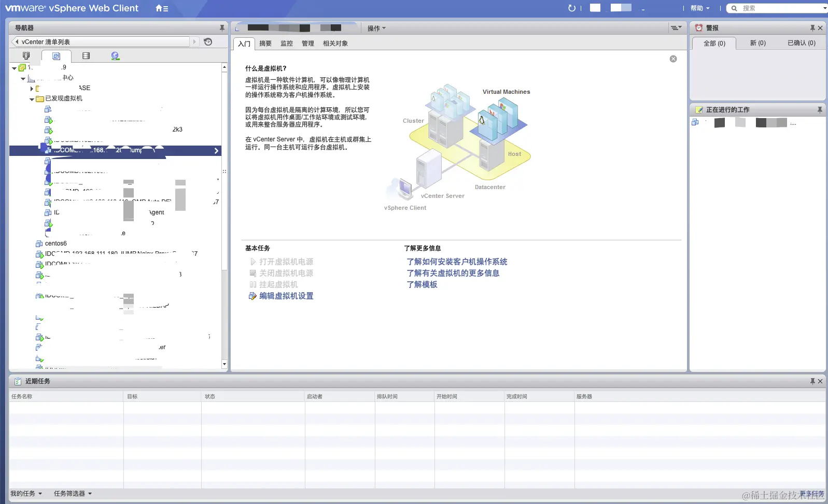
Task: Click the VM icon in work-in-progress list
Action: click(x=695, y=122)
